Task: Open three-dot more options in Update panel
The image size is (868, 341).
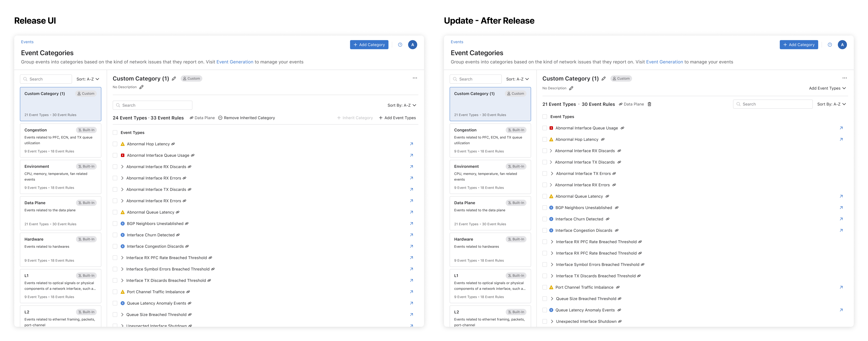Action: tap(844, 78)
